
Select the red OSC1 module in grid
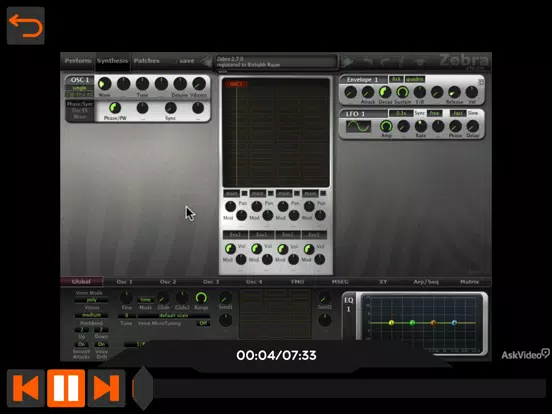pos(236,84)
